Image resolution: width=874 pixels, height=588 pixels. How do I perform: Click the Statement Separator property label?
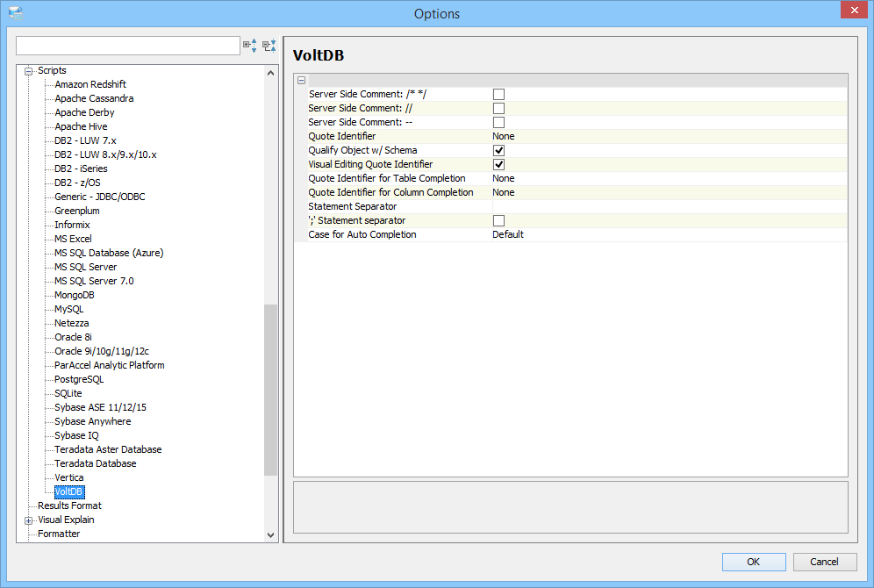352,206
